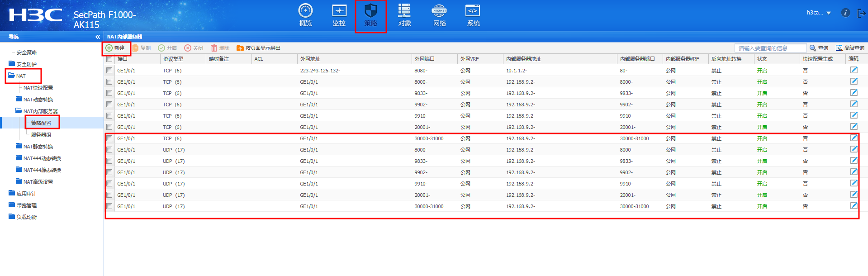Edit the UDP 9910 row entry
Image resolution: width=868 pixels, height=276 pixels.
click(x=854, y=183)
